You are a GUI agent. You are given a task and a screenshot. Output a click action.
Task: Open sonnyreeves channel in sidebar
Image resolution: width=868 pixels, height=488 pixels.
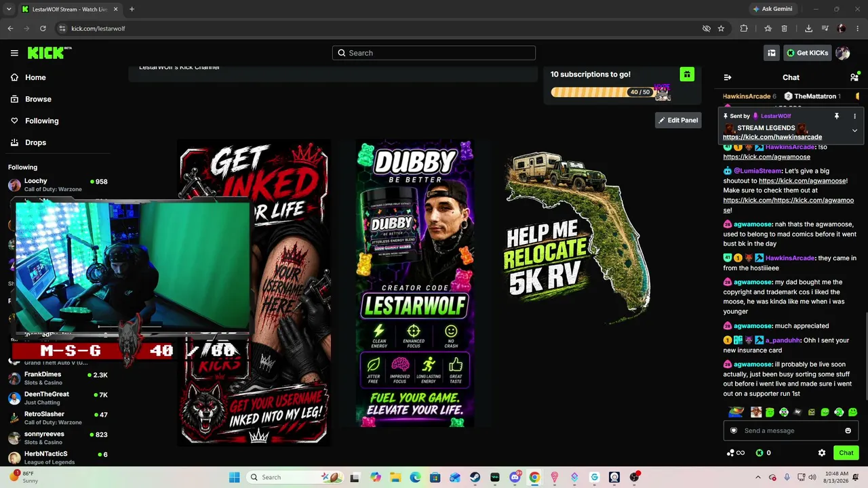58,438
